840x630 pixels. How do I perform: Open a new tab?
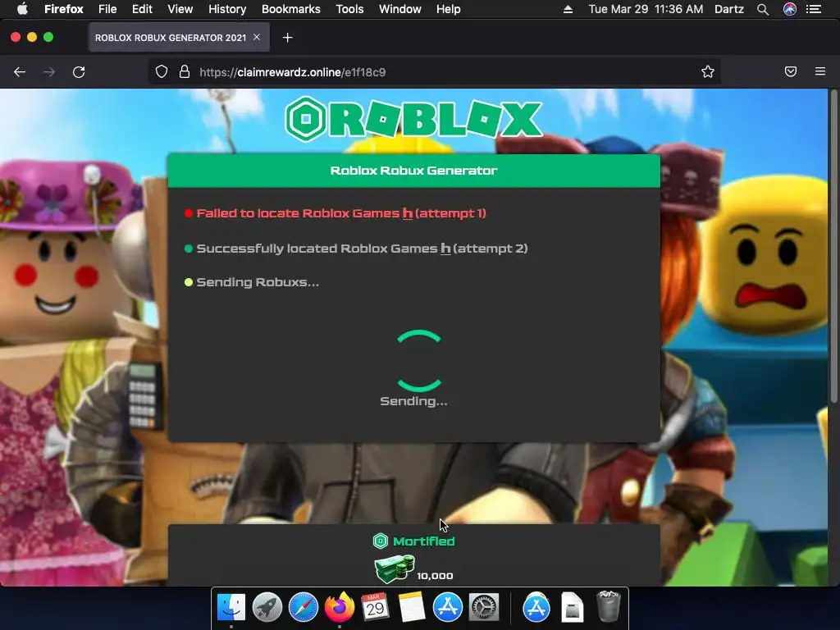point(288,38)
